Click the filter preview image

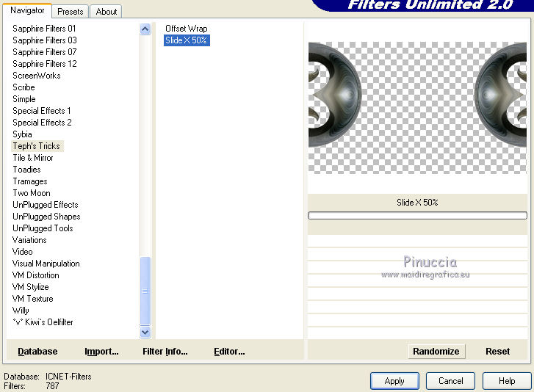pos(417,107)
